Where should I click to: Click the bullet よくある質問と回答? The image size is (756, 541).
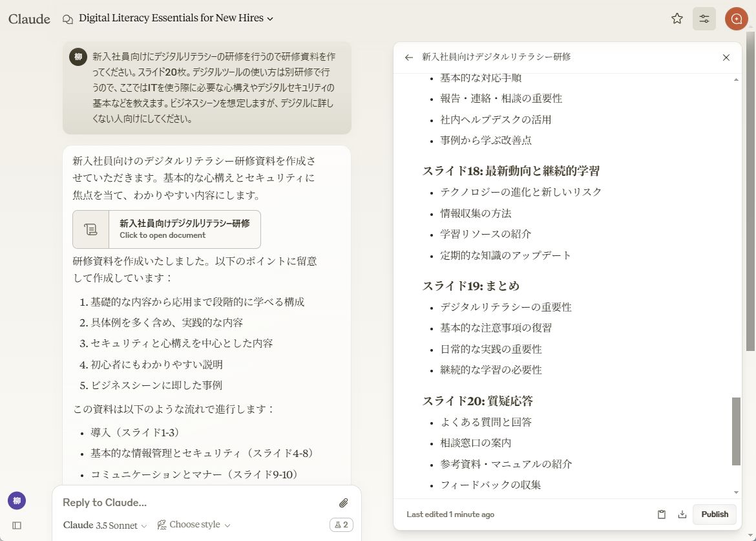[486, 422]
